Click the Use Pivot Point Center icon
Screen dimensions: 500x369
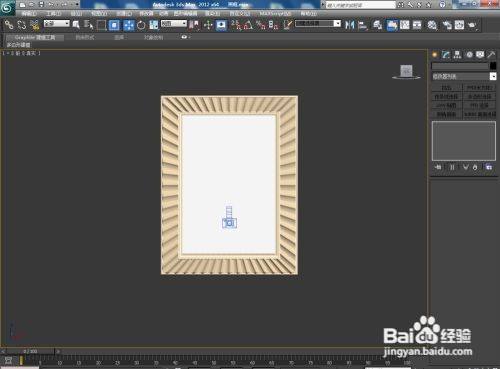(x=194, y=25)
